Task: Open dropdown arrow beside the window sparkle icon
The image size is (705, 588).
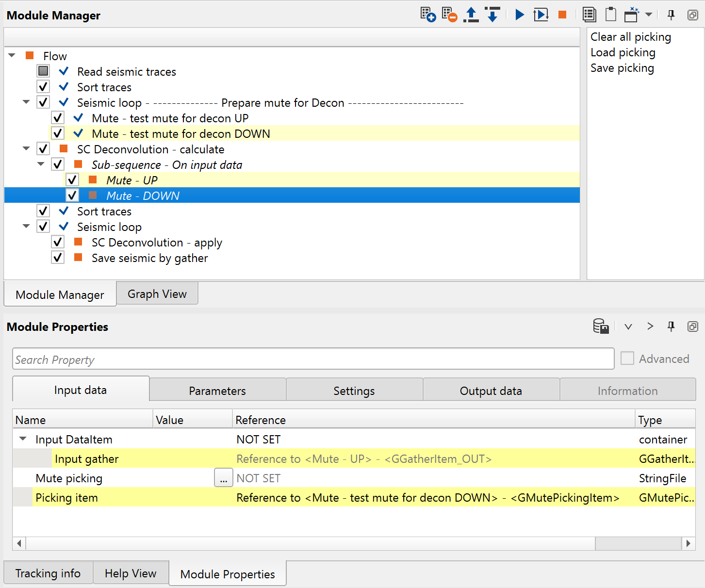Action: coord(649,15)
